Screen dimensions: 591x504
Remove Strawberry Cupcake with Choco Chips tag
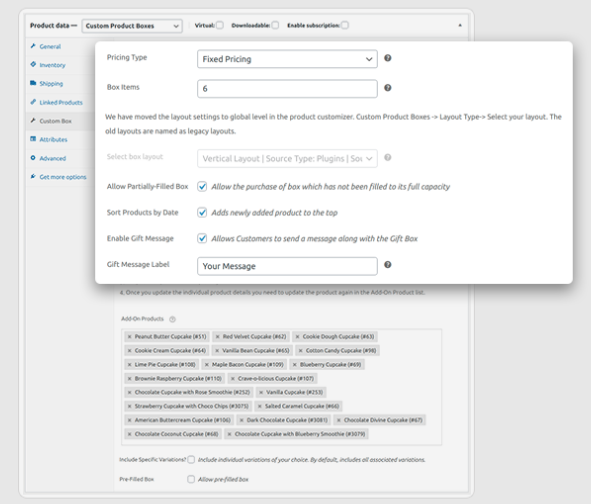click(129, 406)
